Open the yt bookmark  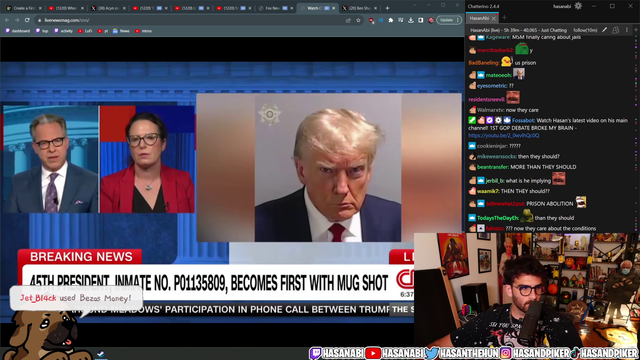(102, 31)
